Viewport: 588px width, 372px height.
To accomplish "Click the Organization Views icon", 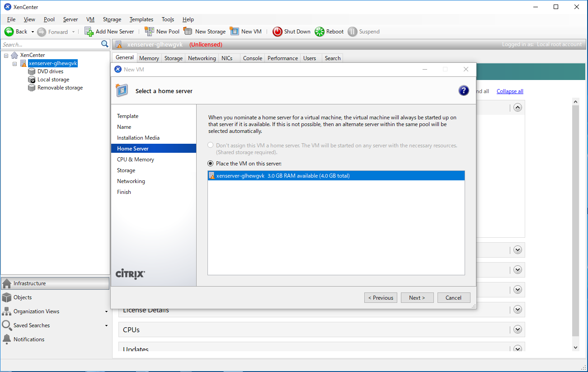I will pos(7,311).
